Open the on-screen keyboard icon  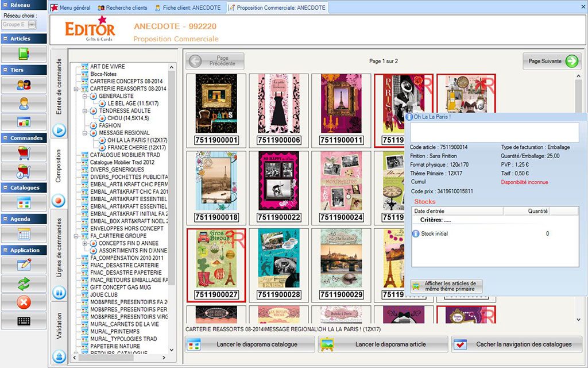pyautogui.click(x=24, y=321)
